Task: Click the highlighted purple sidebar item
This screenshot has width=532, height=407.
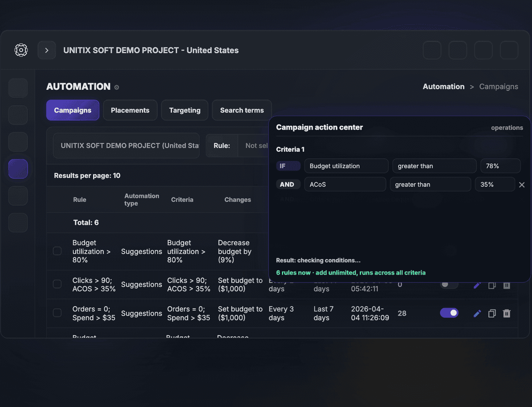Action: [18, 169]
